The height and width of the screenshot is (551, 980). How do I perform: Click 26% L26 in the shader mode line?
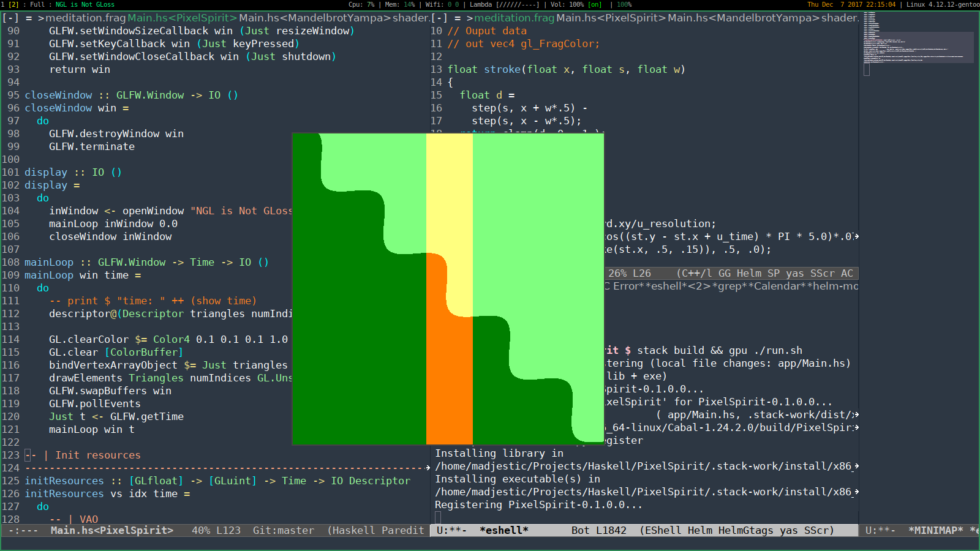point(630,273)
